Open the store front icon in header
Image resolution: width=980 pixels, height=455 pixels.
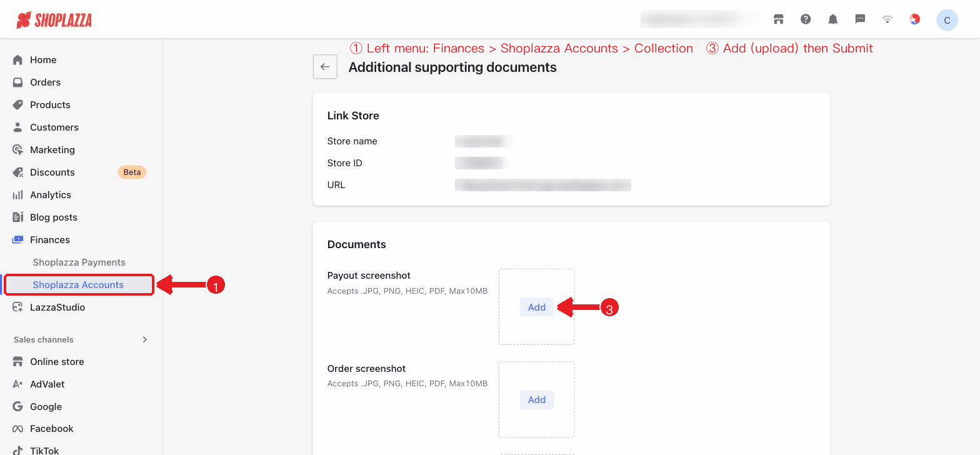coord(779,19)
